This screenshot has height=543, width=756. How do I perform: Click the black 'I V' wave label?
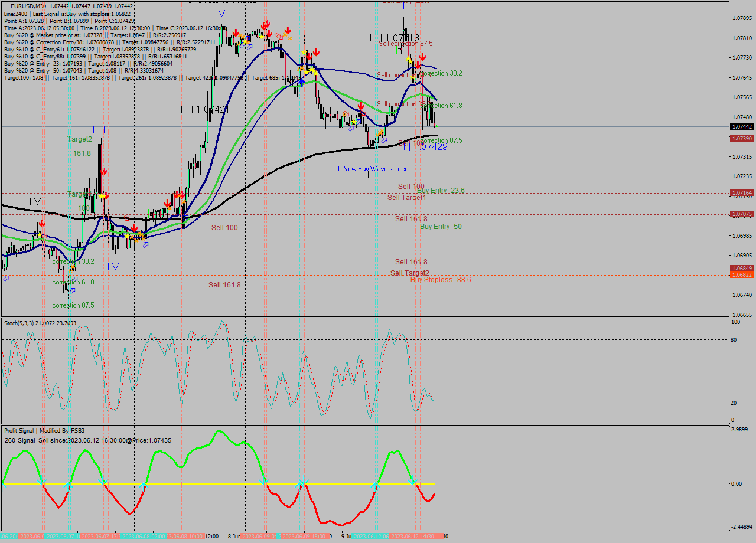[x=35, y=201]
